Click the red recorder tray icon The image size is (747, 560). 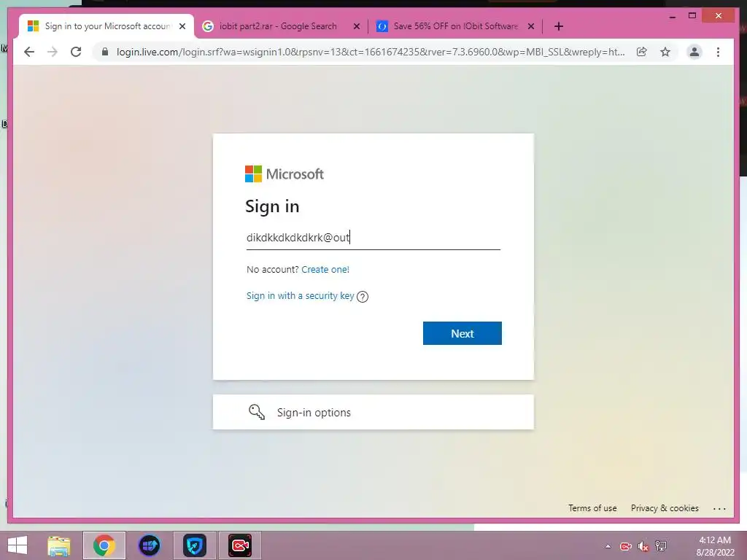pyautogui.click(x=625, y=546)
